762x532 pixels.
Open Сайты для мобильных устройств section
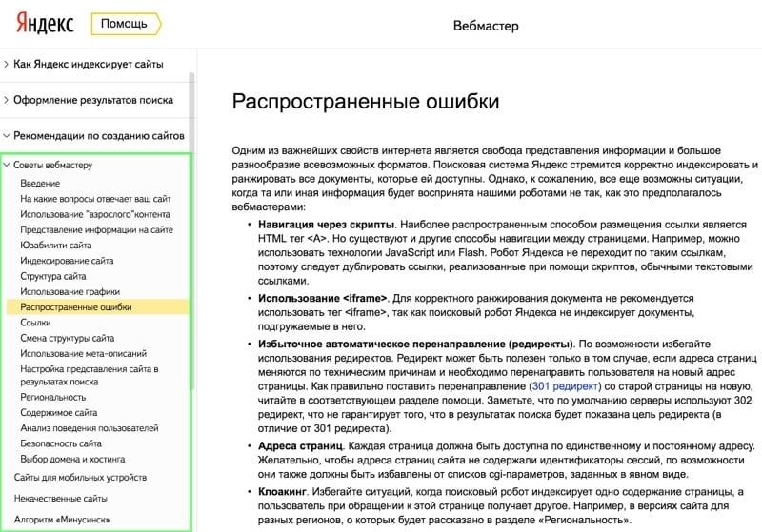click(x=79, y=475)
